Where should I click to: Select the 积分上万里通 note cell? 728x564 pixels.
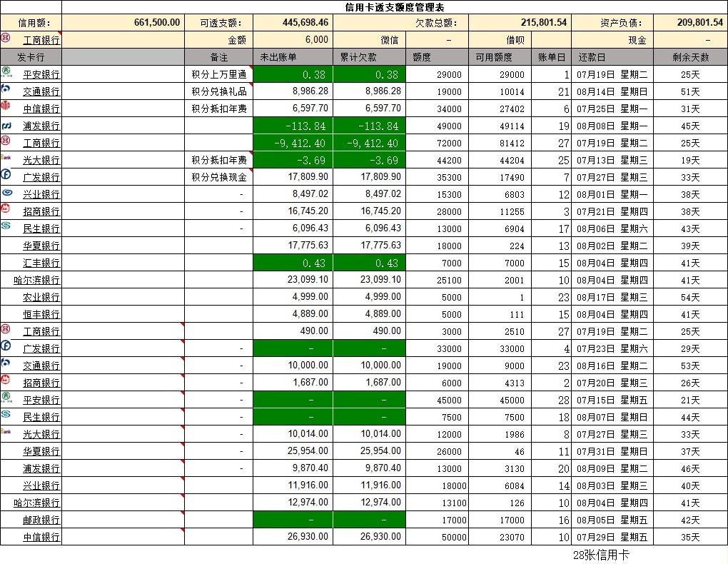pos(218,74)
